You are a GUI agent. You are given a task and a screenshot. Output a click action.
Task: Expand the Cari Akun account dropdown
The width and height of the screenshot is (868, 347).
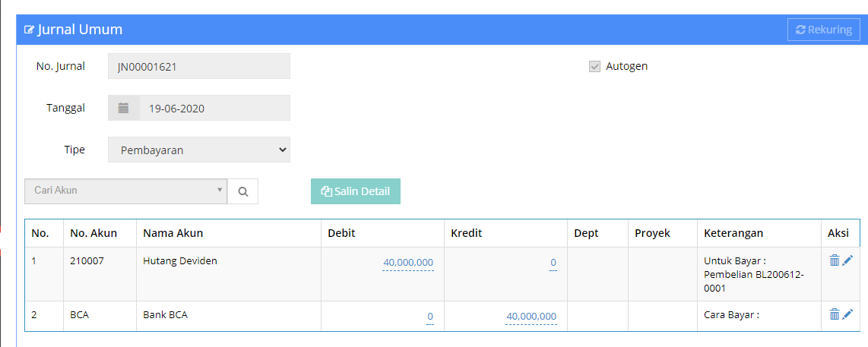pos(125,191)
